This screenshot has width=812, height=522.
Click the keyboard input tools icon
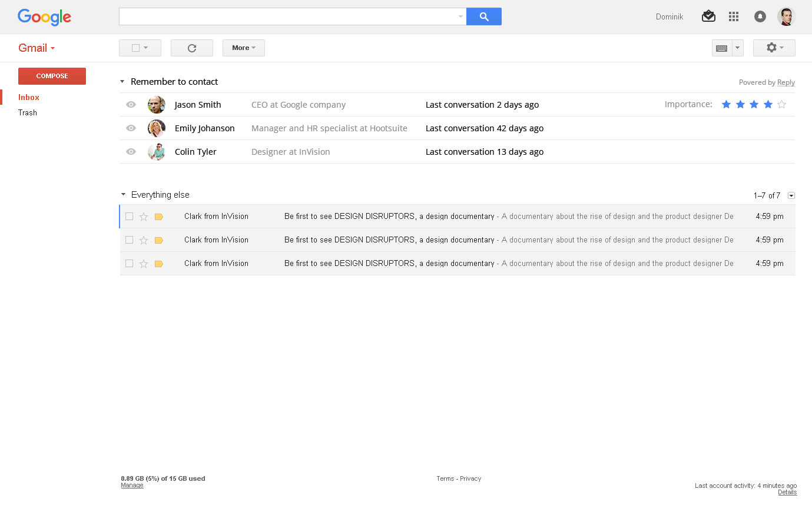(722, 48)
